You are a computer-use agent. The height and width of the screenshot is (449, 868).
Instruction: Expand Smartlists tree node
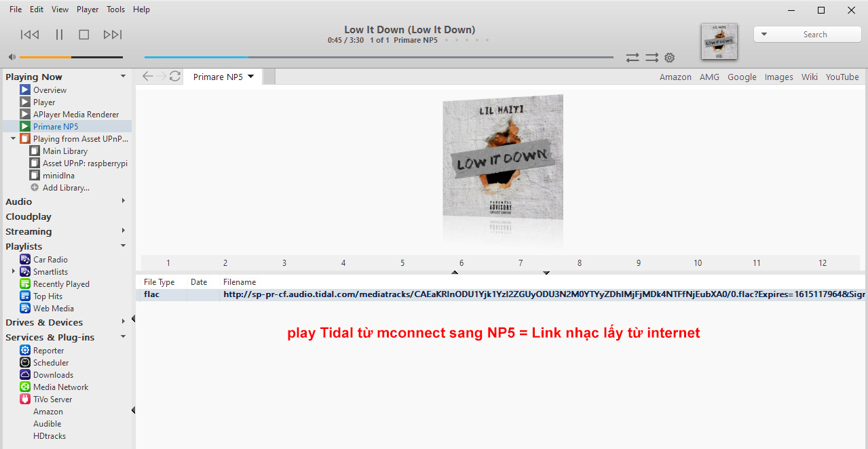pos(14,271)
